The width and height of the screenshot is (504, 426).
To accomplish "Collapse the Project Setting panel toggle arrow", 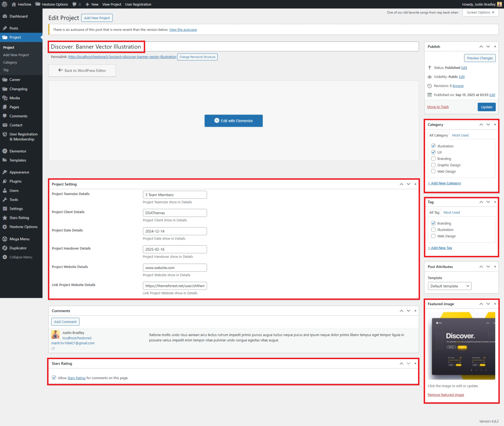I will click(415, 184).
